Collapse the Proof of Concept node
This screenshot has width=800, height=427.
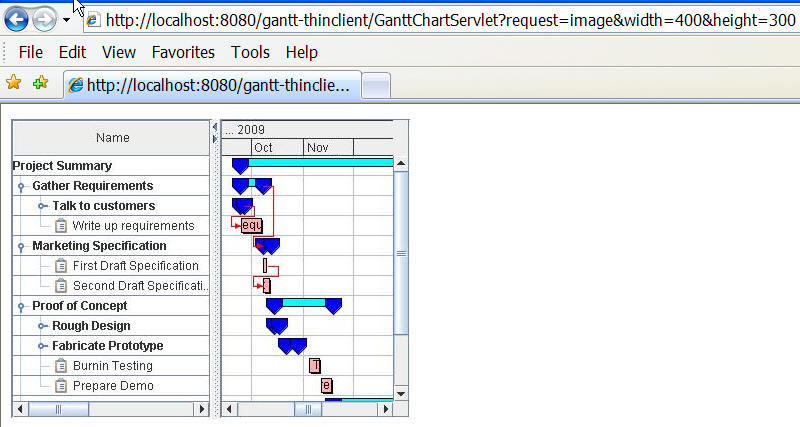(21, 306)
